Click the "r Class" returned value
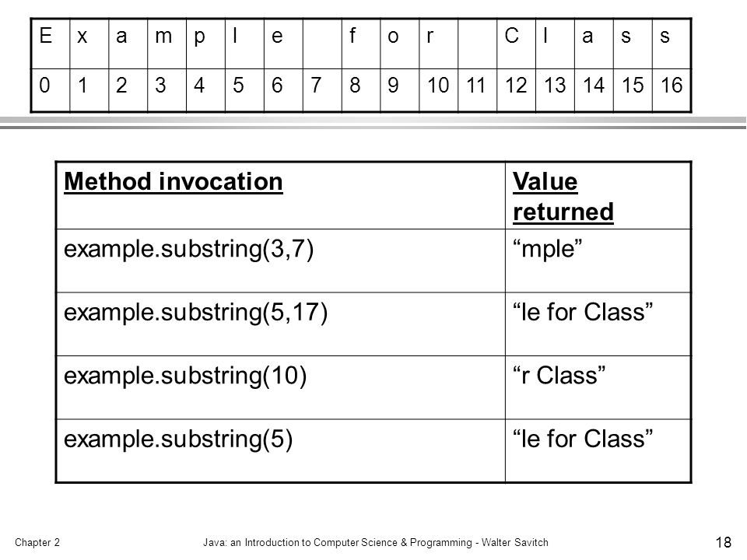Image resolution: width=747 pixels, height=560 pixels. click(x=559, y=375)
